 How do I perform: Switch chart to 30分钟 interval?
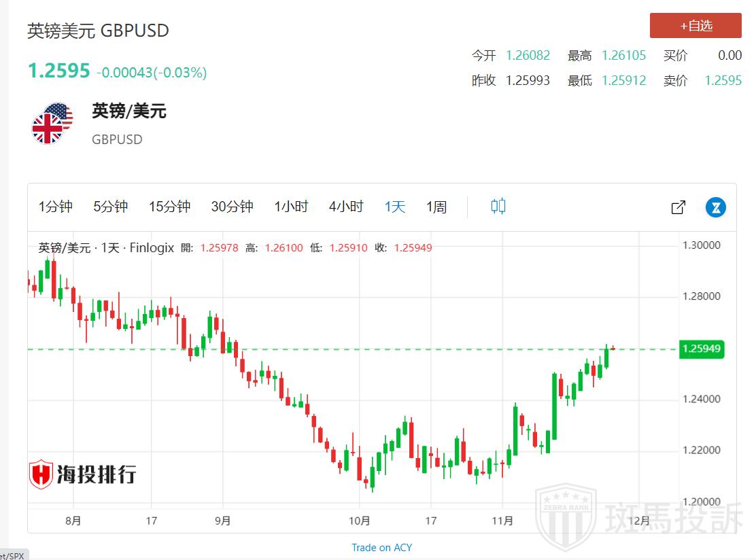232,207
